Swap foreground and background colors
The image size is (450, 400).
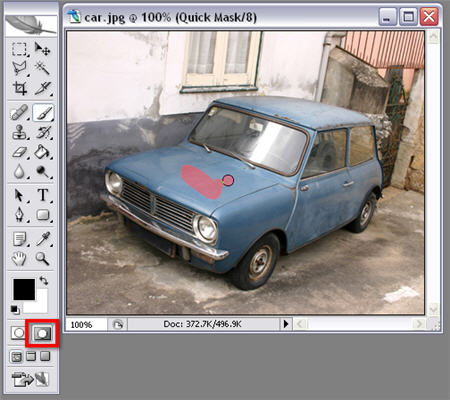pos(44,281)
